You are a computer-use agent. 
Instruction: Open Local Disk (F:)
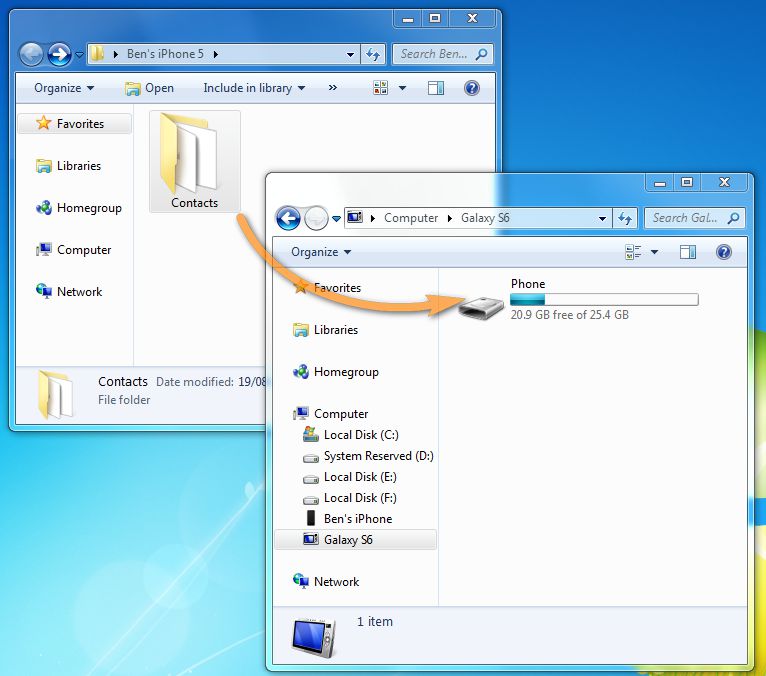[x=350, y=498]
